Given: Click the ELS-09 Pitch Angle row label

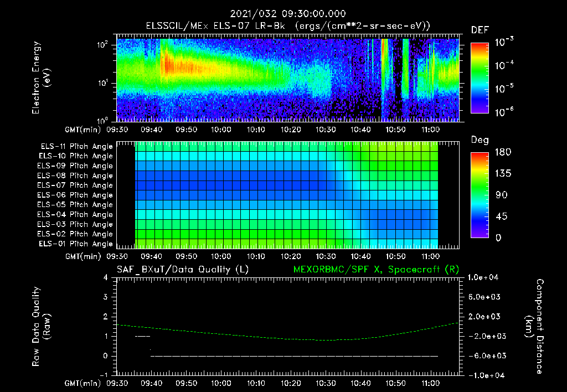Looking at the screenshot, I should [x=75, y=166].
